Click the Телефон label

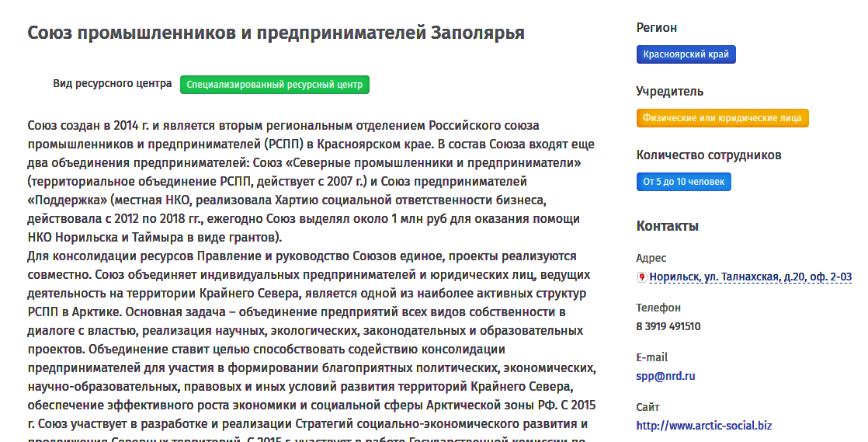(x=658, y=308)
